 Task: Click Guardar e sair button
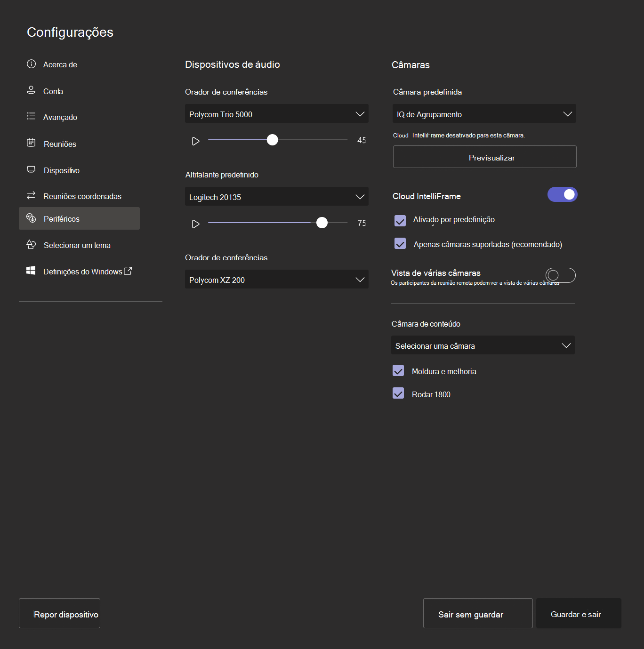click(579, 613)
